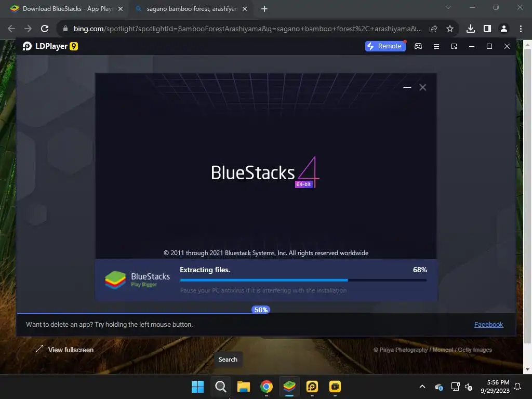Image resolution: width=532 pixels, height=399 pixels.
Task: Open taskbar Search
Action: (x=220, y=387)
